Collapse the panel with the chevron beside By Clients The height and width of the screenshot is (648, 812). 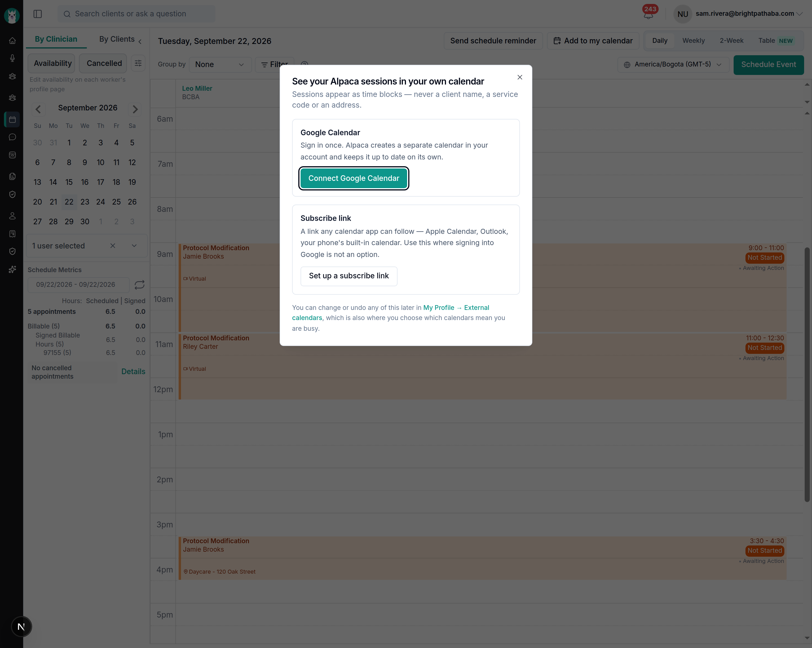coord(140,41)
